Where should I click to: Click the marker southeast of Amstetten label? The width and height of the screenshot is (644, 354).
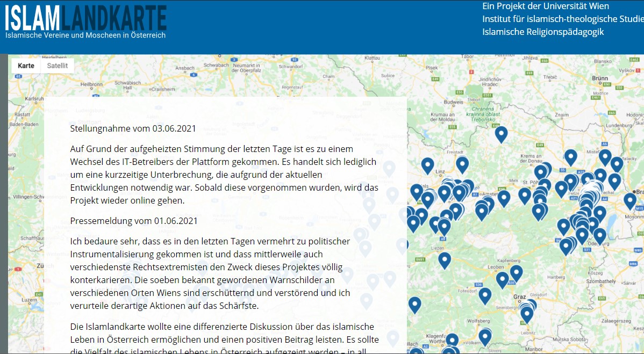[504, 198]
